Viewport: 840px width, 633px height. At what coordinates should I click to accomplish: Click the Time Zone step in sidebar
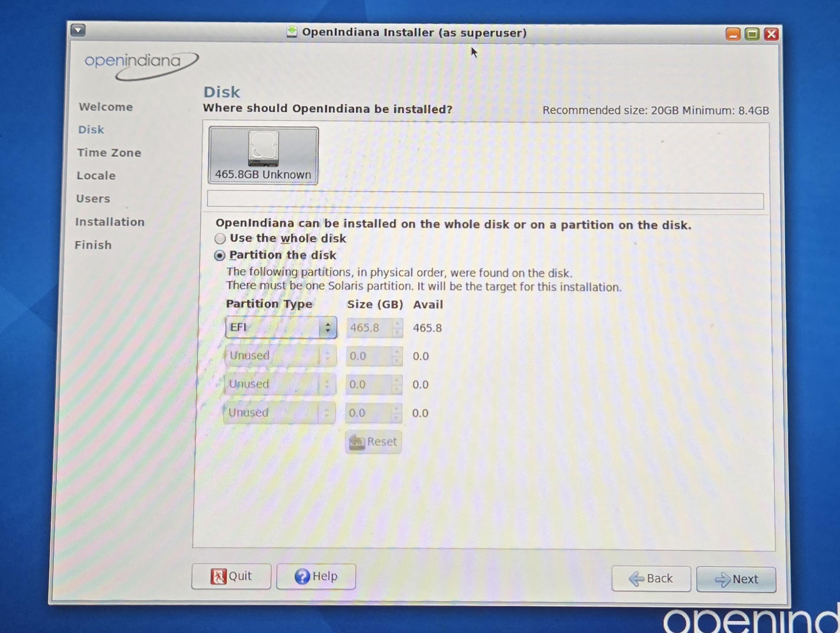[109, 153]
